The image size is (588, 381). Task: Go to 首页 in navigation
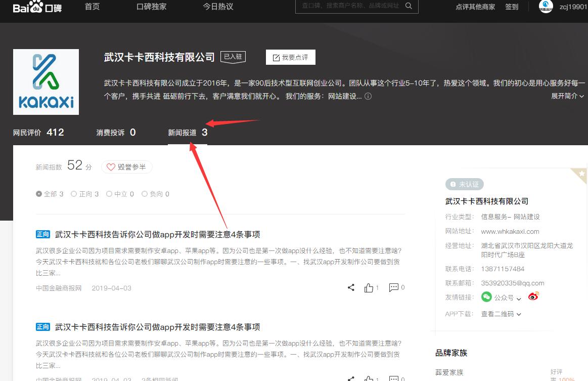(x=92, y=7)
